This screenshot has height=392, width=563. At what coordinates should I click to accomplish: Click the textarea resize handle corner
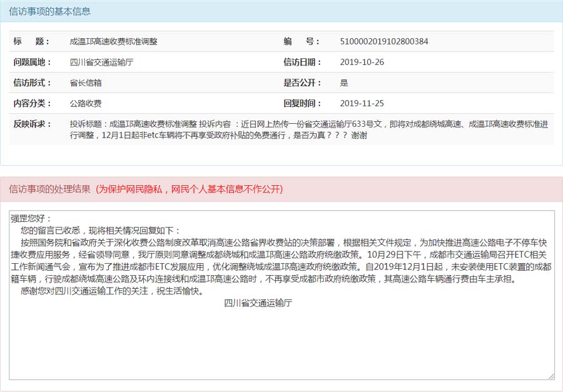point(552,376)
